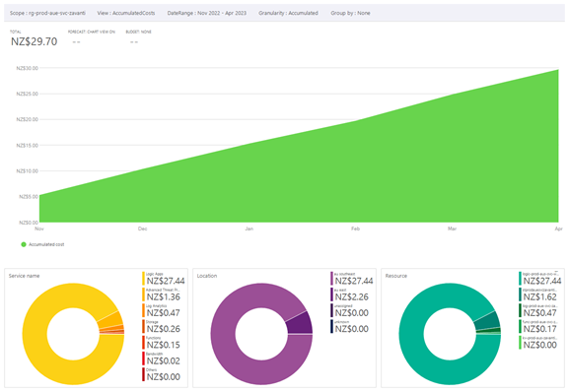The height and width of the screenshot is (392, 569).
Task: Click the NZ$30.00 y-axis label
Action: 28,68
